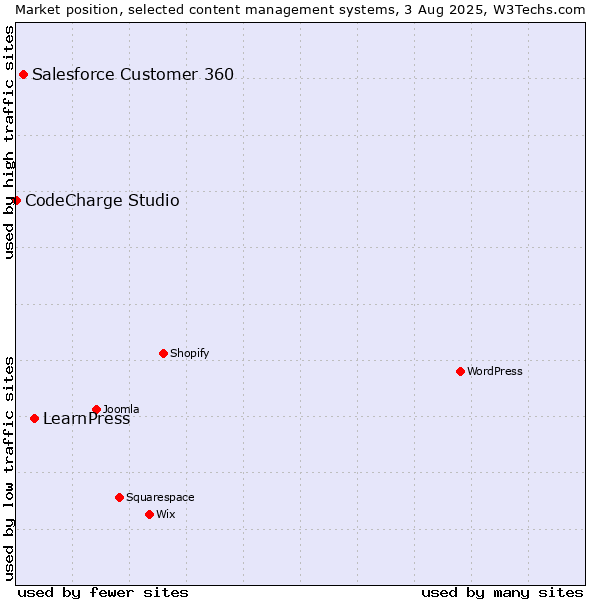600x600 pixels.
Task: Click the chart title 'Market position, selected content management systems'
Action: point(206,10)
